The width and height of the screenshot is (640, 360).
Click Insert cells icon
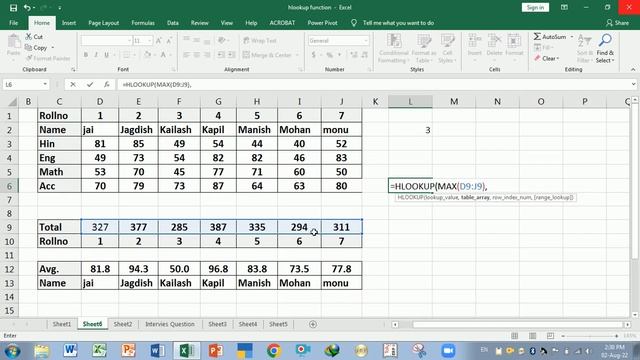click(474, 41)
